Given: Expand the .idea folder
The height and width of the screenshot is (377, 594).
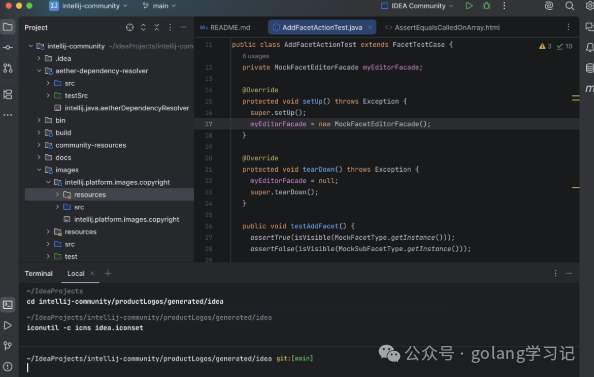Looking at the screenshot, I should point(39,58).
